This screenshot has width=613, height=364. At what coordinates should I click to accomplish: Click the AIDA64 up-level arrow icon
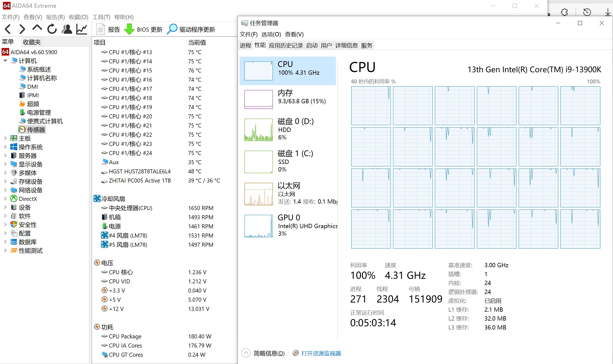coord(37,28)
